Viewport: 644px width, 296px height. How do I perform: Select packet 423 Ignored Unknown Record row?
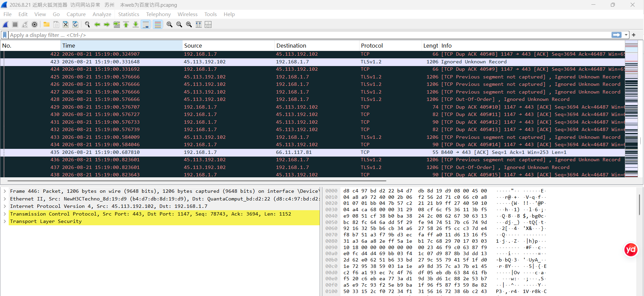pyautogui.click(x=313, y=62)
